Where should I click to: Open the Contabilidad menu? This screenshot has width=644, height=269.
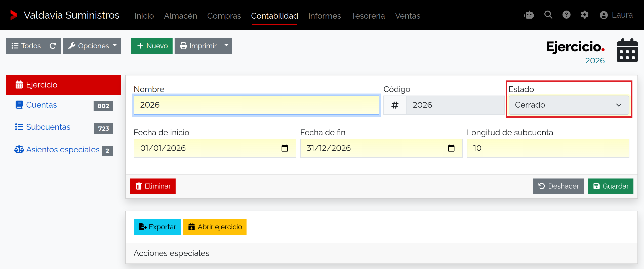(x=274, y=16)
